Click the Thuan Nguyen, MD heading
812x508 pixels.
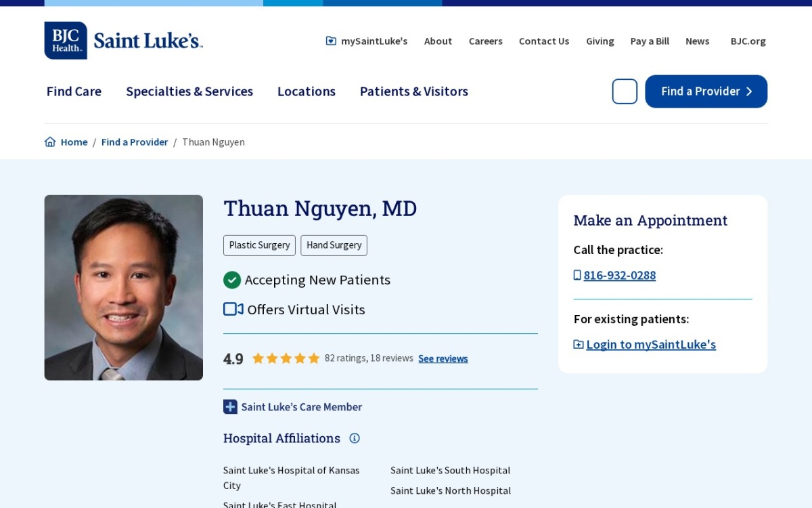tap(320, 208)
